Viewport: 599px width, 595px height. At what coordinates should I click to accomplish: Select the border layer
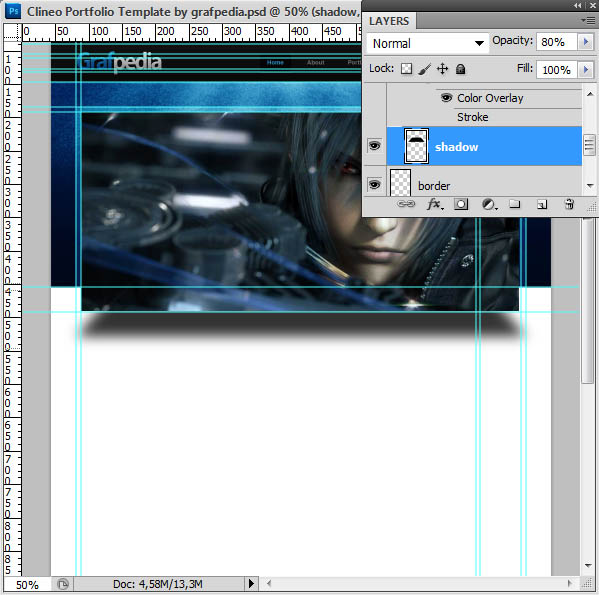tap(484, 186)
